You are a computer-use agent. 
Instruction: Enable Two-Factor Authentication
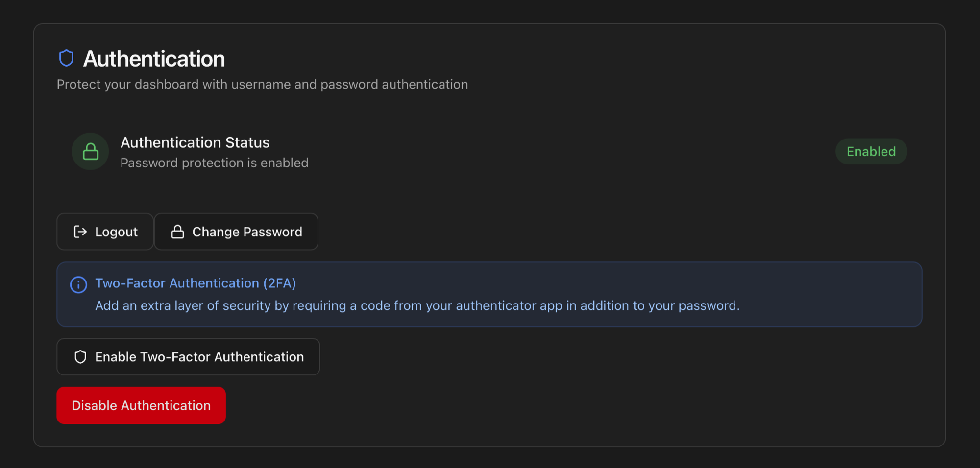[188, 357]
